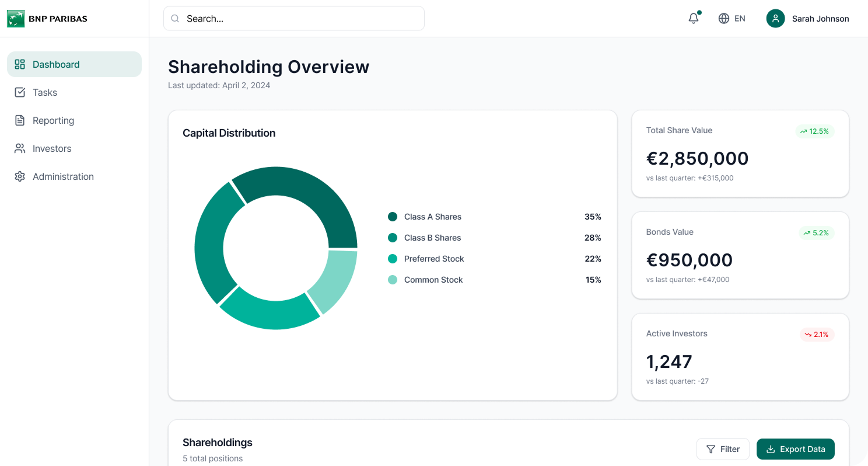Open notifications via the bell icon
Image resolution: width=868 pixels, height=466 pixels.
tap(693, 18)
